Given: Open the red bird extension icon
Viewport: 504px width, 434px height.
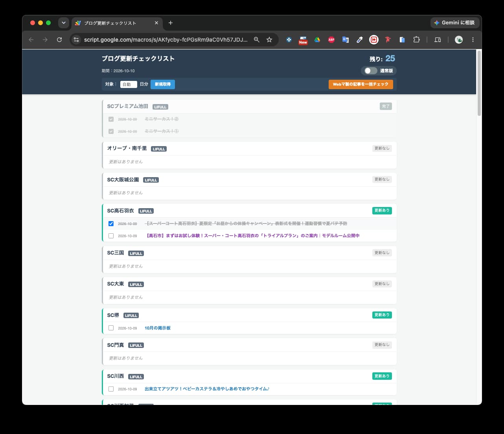Looking at the screenshot, I should [x=388, y=40].
